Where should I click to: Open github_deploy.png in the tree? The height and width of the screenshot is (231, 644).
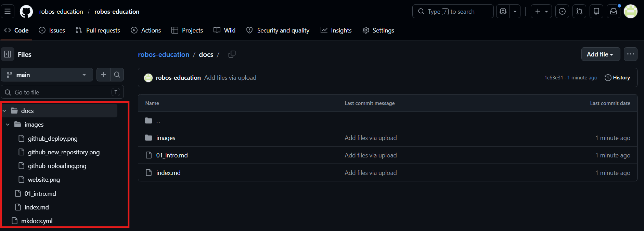tap(53, 139)
